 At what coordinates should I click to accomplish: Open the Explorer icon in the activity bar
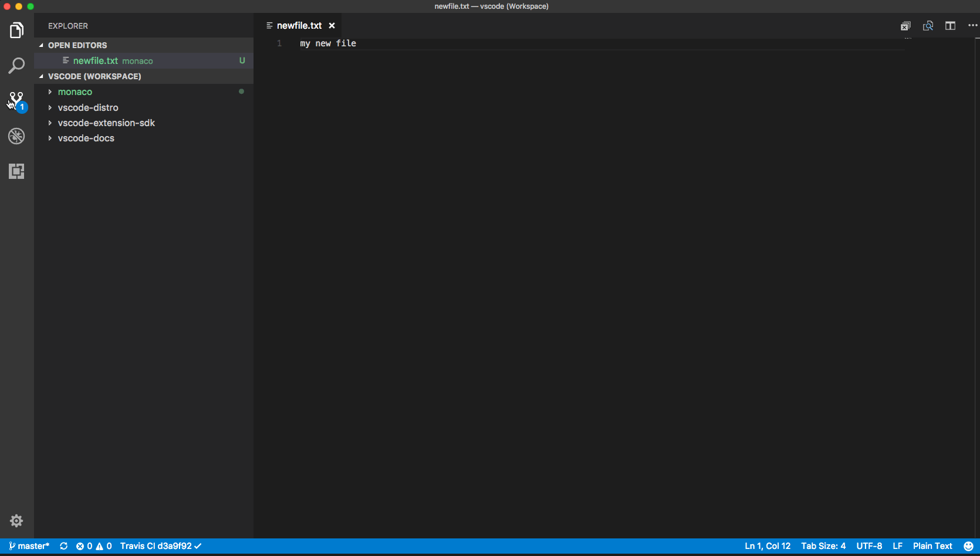pyautogui.click(x=16, y=30)
